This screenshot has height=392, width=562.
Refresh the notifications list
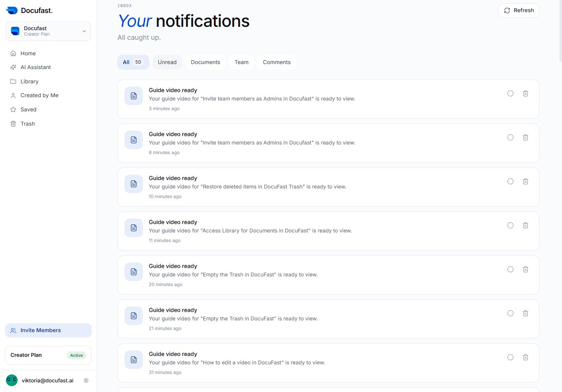[519, 10]
